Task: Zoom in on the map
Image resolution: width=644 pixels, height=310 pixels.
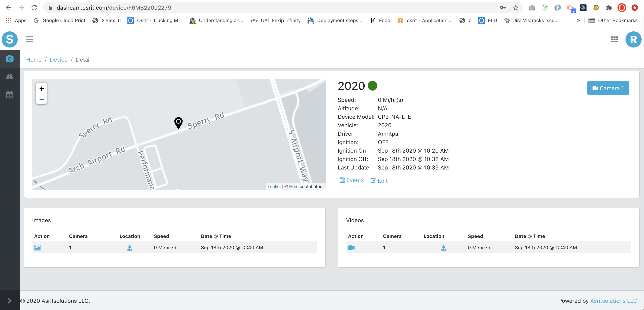Action: click(x=41, y=88)
